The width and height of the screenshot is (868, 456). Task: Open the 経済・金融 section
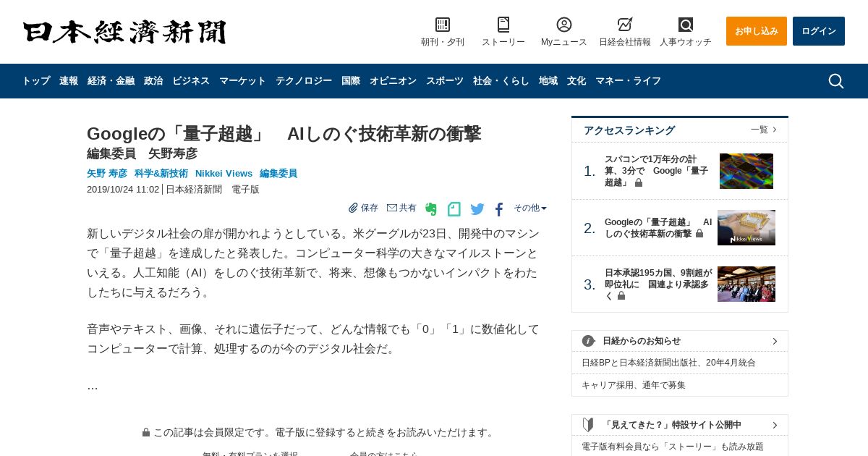pos(111,81)
